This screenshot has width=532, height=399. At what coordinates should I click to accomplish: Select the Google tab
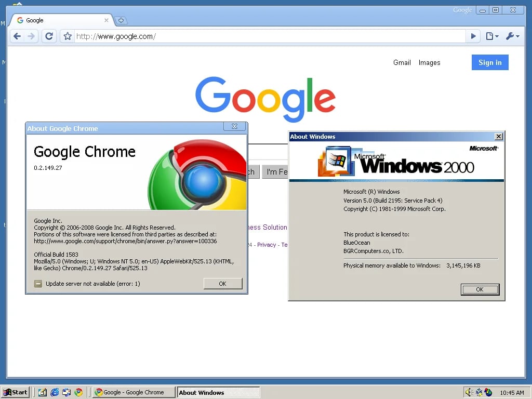(61, 20)
